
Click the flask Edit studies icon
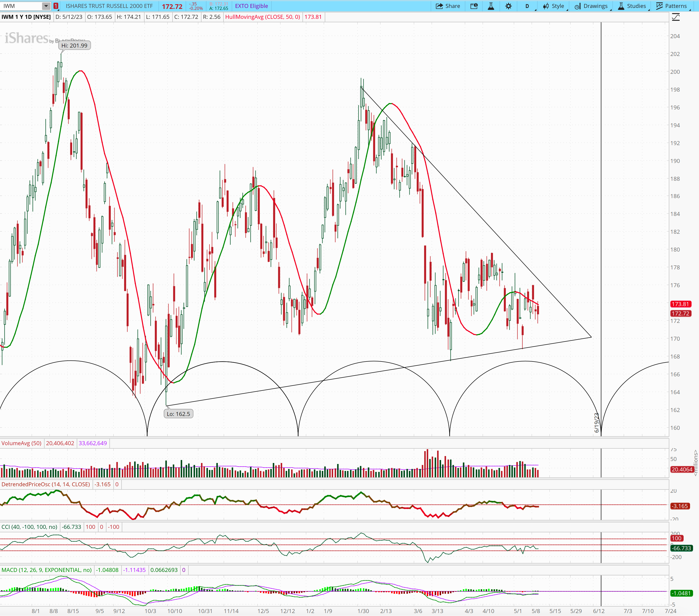pos(491,6)
